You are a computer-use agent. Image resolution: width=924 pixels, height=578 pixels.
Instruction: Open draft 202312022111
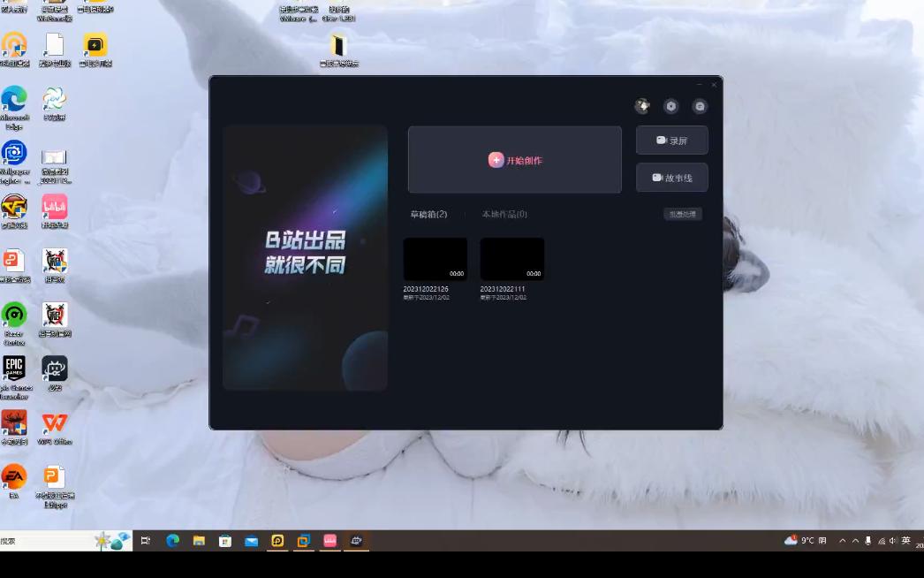(x=512, y=258)
